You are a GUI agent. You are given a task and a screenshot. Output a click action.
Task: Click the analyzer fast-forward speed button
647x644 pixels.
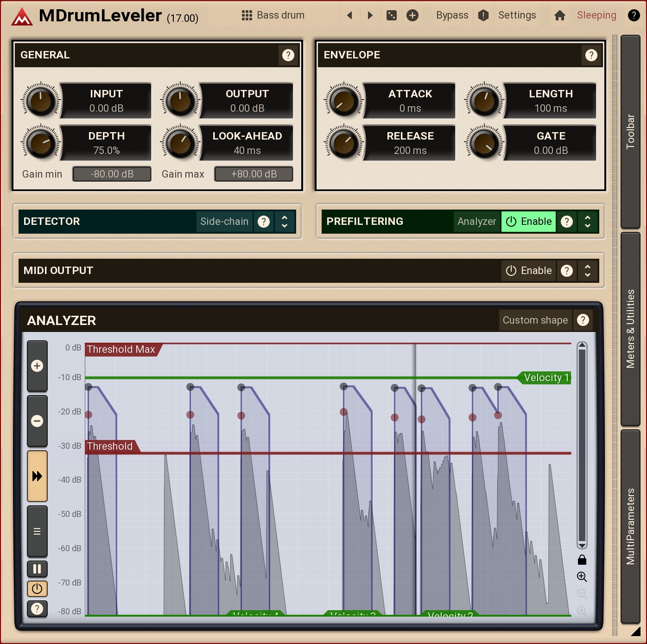click(37, 476)
